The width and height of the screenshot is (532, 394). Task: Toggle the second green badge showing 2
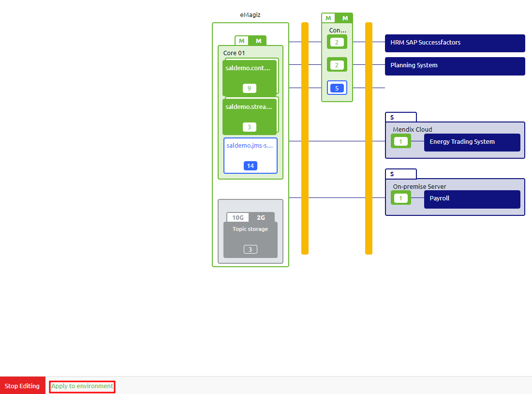click(x=337, y=64)
